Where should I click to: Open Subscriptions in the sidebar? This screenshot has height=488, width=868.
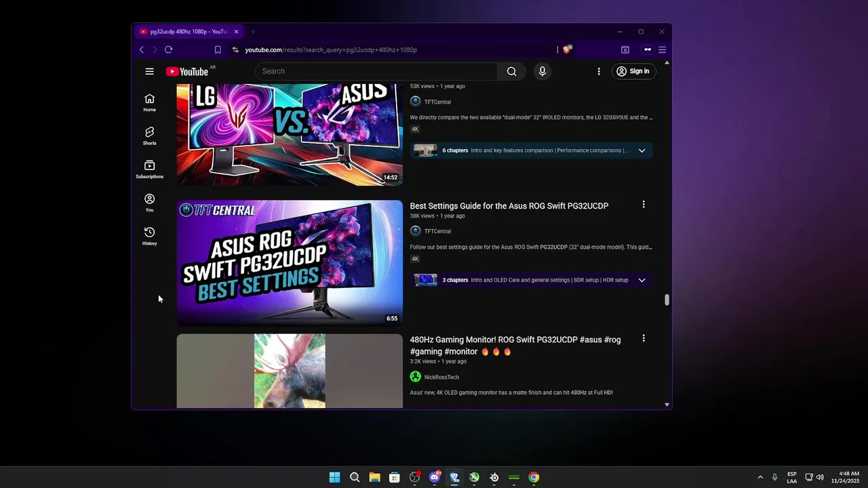point(149,169)
